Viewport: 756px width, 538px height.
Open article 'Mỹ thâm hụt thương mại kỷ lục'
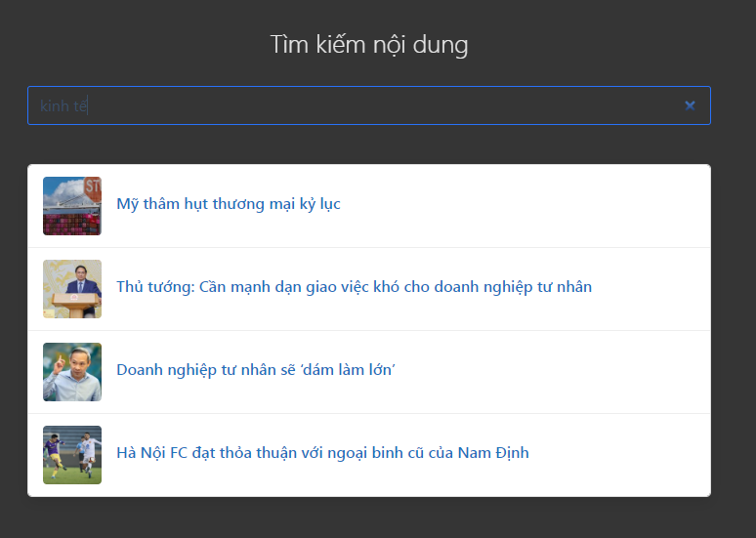pyautogui.click(x=229, y=204)
